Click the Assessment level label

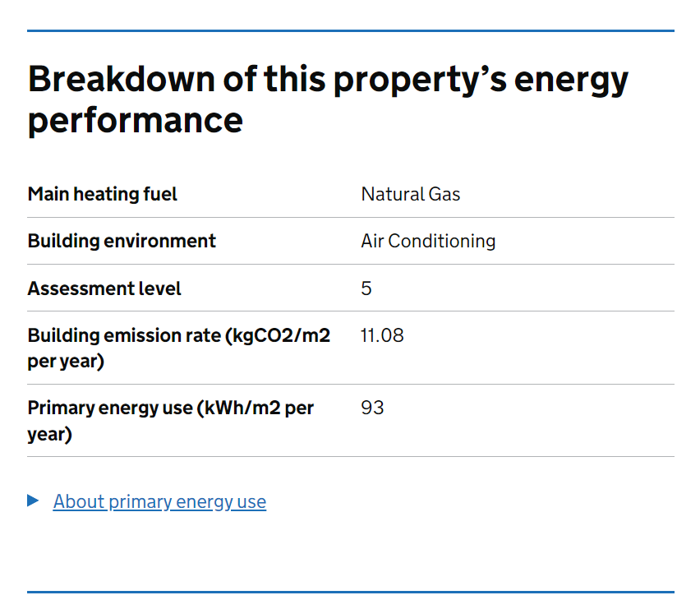pos(104,288)
